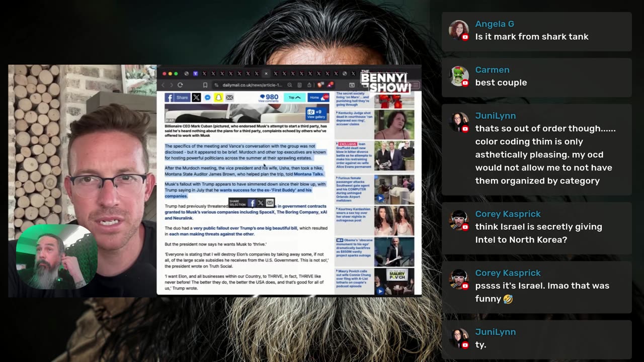Share article by email envelope icon in share bar
644x362 pixels.
click(x=229, y=98)
